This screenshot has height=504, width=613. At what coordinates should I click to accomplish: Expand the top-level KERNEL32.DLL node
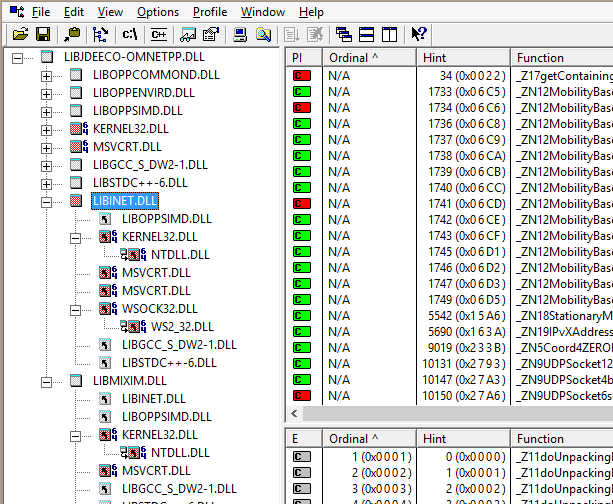pyautogui.click(x=46, y=130)
